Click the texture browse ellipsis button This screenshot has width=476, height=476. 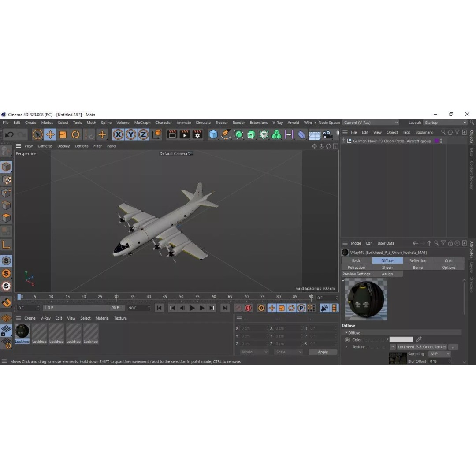click(x=453, y=347)
